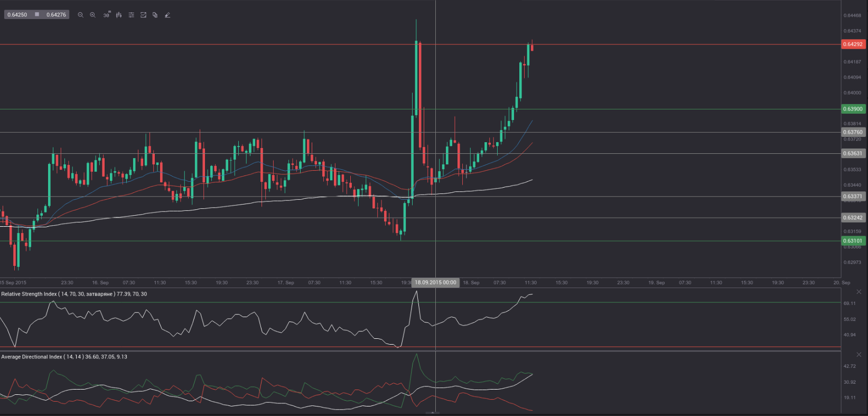Click the gray 0.63760 price level tag

coord(853,132)
